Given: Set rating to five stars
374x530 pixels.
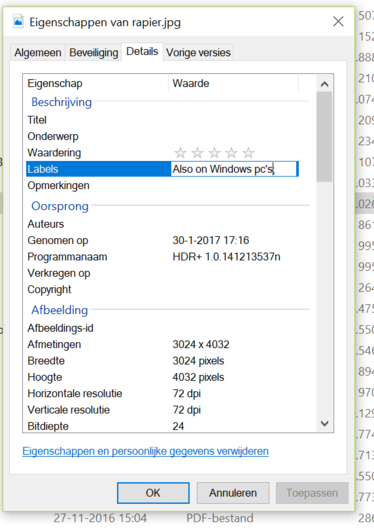Looking at the screenshot, I should [248, 153].
